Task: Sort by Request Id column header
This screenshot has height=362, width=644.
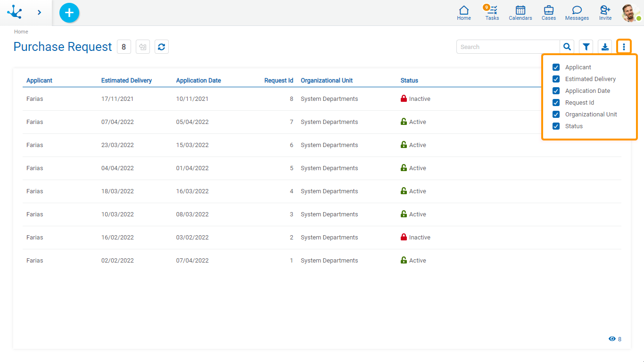Action: [279, 81]
